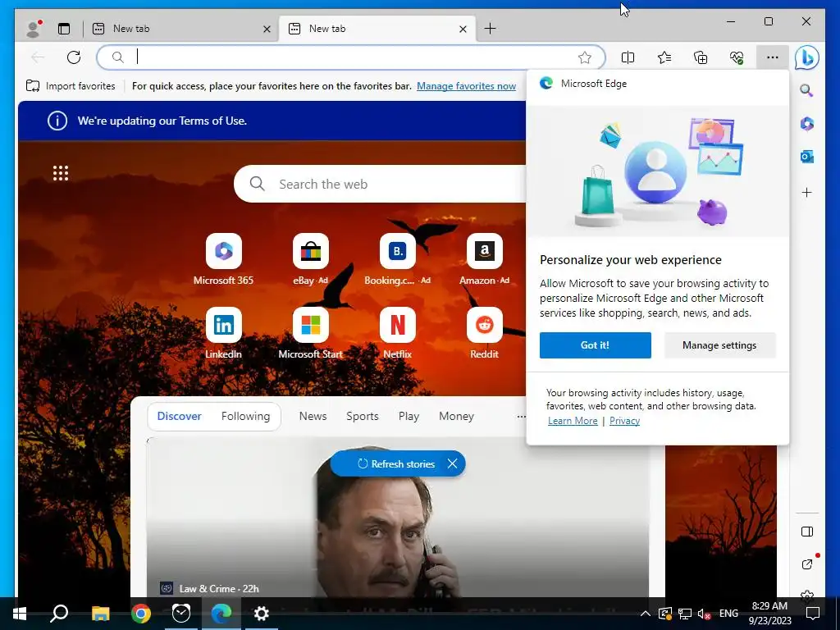Open the Law & Crime news story image

tap(397, 518)
